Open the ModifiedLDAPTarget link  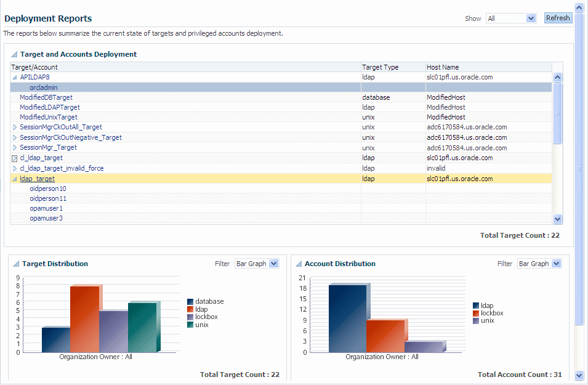pyautogui.click(x=50, y=107)
